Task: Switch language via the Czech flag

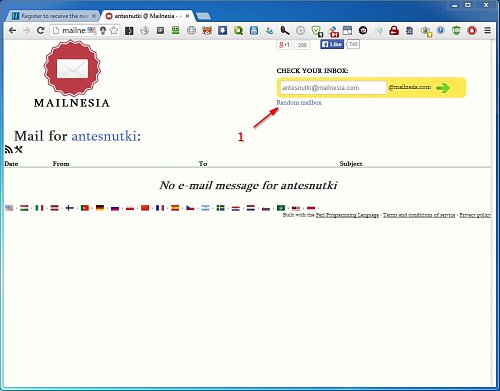Action: [190, 208]
